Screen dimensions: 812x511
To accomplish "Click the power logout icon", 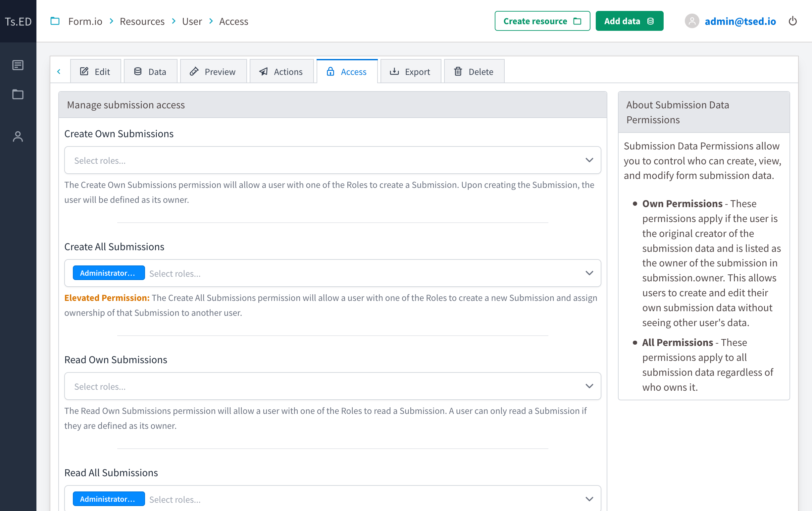I will point(793,21).
